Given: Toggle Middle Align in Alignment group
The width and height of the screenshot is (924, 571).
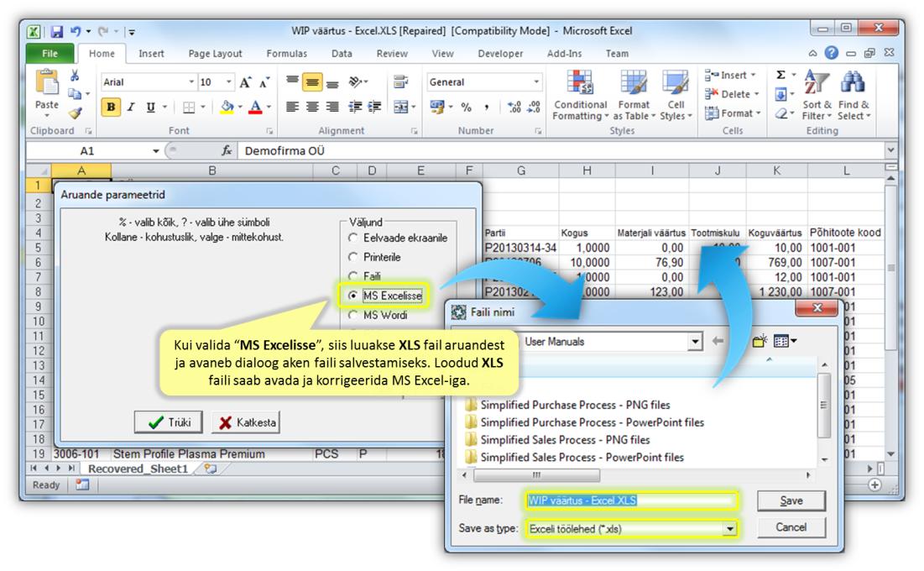Looking at the screenshot, I should tap(312, 82).
